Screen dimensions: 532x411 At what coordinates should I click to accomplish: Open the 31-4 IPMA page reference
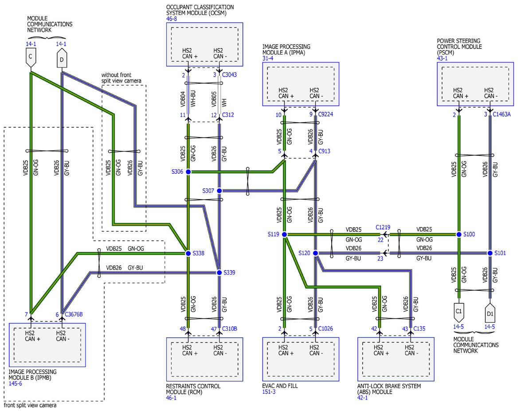click(x=267, y=59)
